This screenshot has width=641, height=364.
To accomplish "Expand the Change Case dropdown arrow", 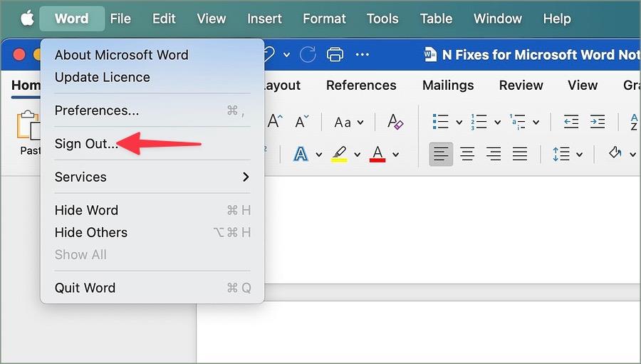I will 360,123.
